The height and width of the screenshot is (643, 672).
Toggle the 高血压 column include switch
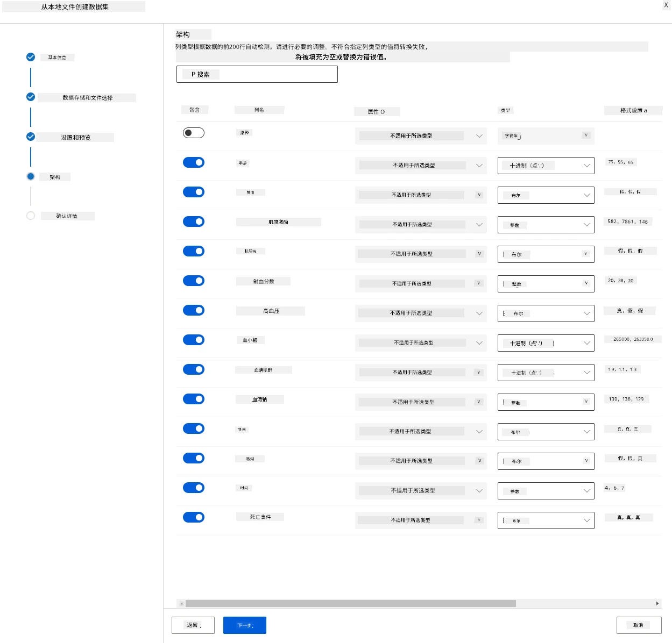(194, 310)
